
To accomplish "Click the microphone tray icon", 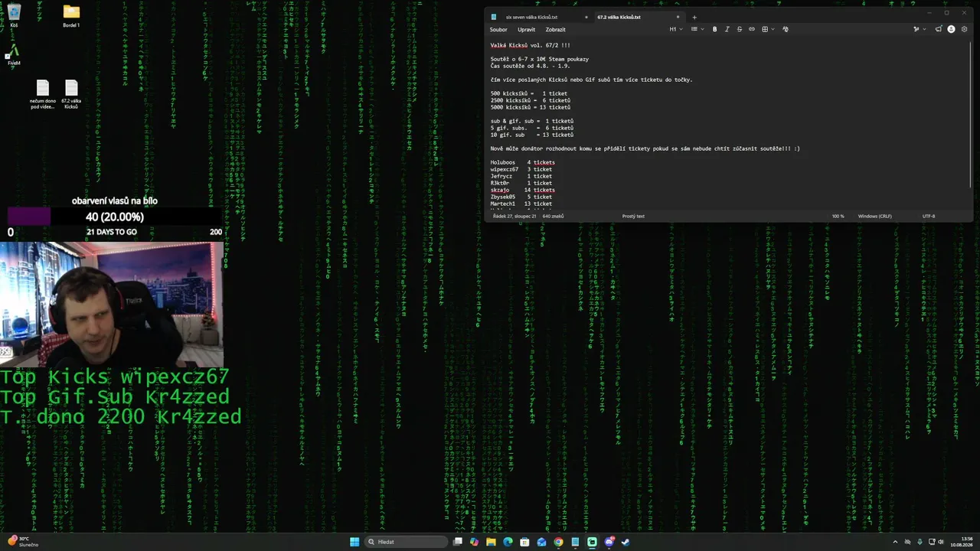I will coord(920,542).
